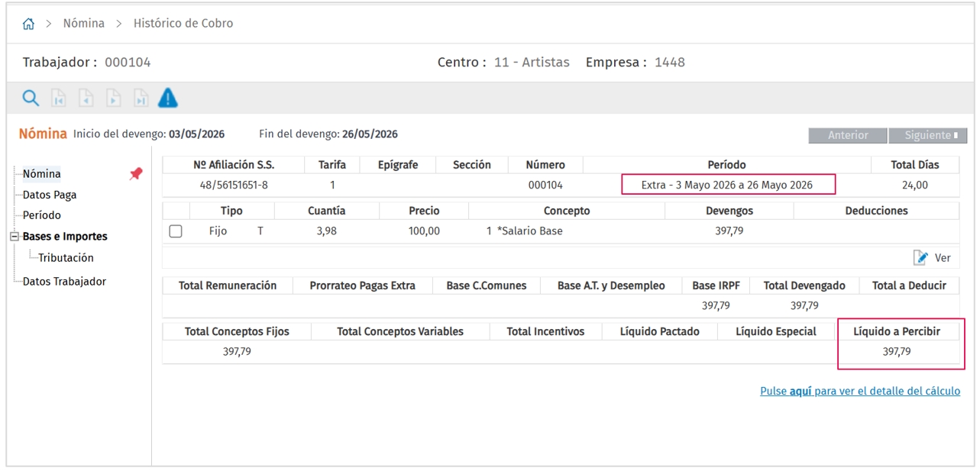Go to the home icon in breadcrumb
Image resolution: width=980 pixels, height=471 pixels.
(30, 24)
